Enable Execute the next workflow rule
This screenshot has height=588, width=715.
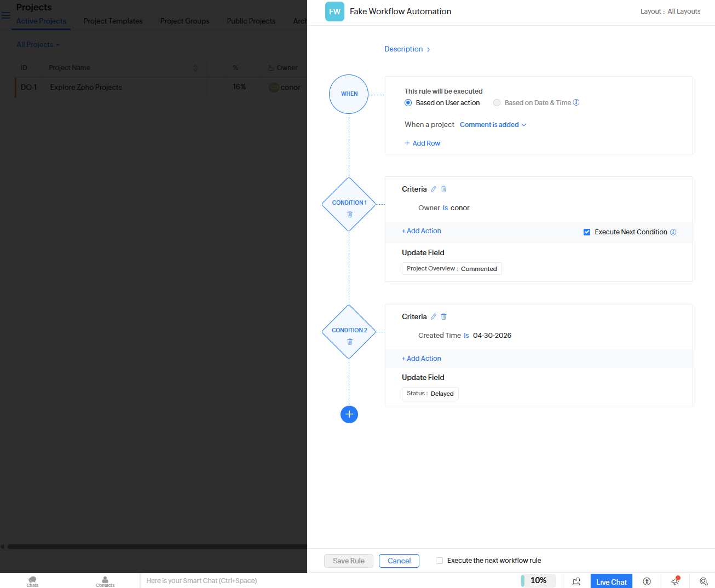[x=439, y=560]
